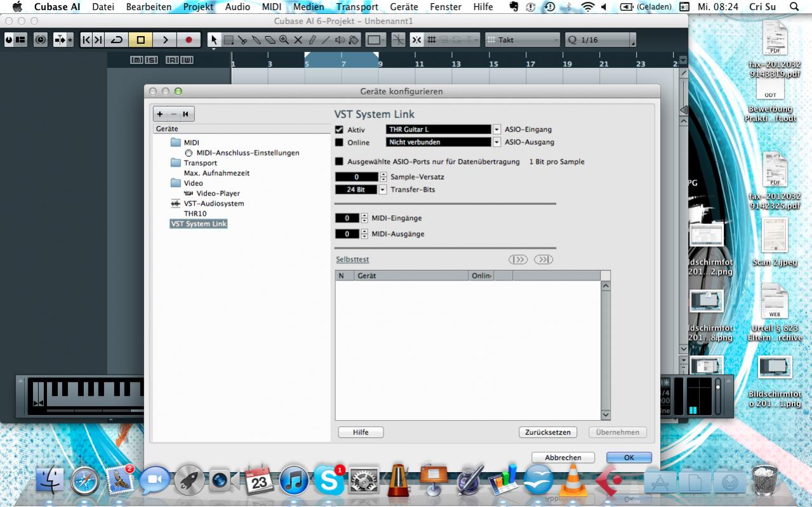
Task: Click the Hilfe button
Action: (x=361, y=432)
